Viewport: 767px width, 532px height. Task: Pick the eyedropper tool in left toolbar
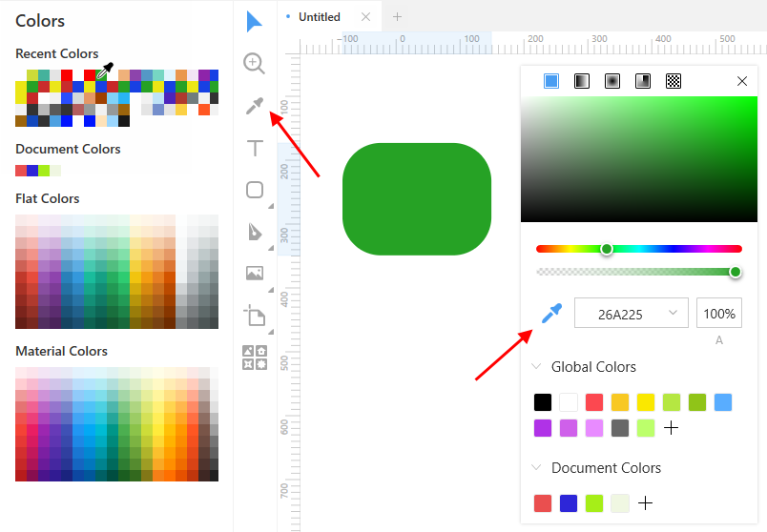(x=255, y=106)
